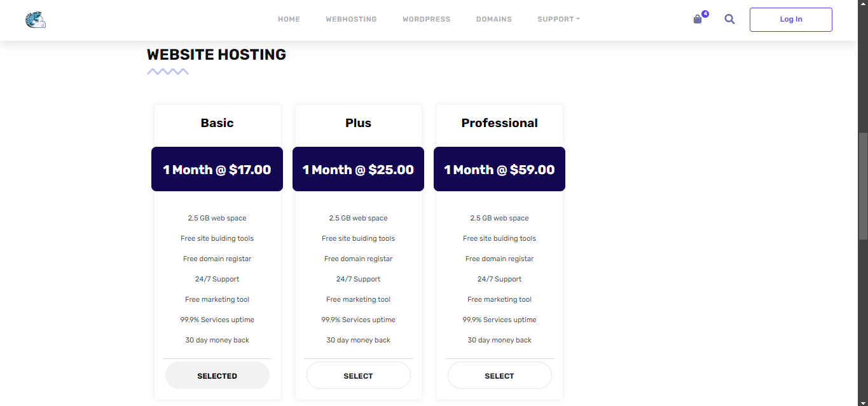Screen dimensions: 868x406
Task: Click the cart badge showing 4
Action: [x=705, y=14]
